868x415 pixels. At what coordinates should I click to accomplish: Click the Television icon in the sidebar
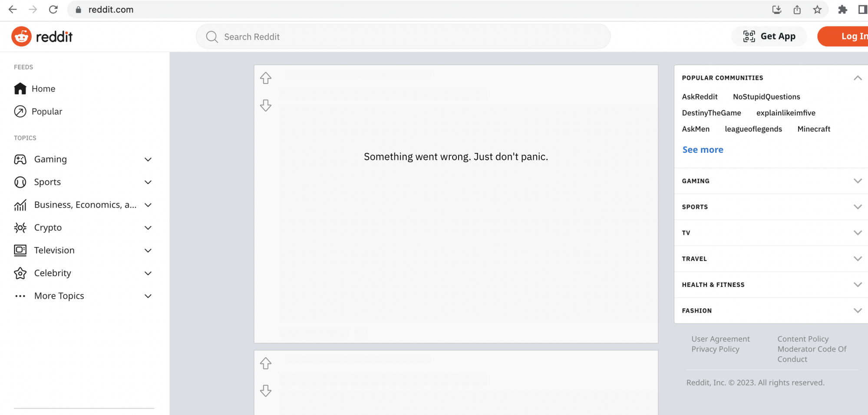[x=20, y=250]
